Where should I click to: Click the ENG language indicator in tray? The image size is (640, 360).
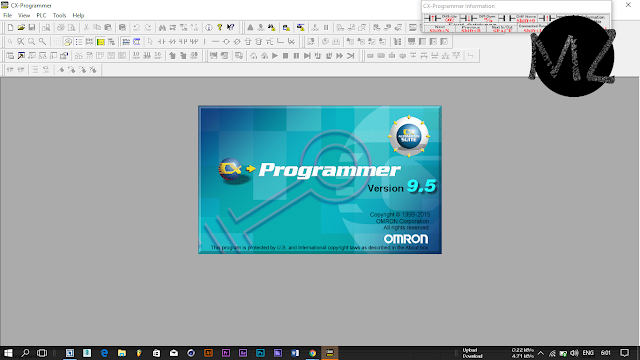tap(588, 353)
